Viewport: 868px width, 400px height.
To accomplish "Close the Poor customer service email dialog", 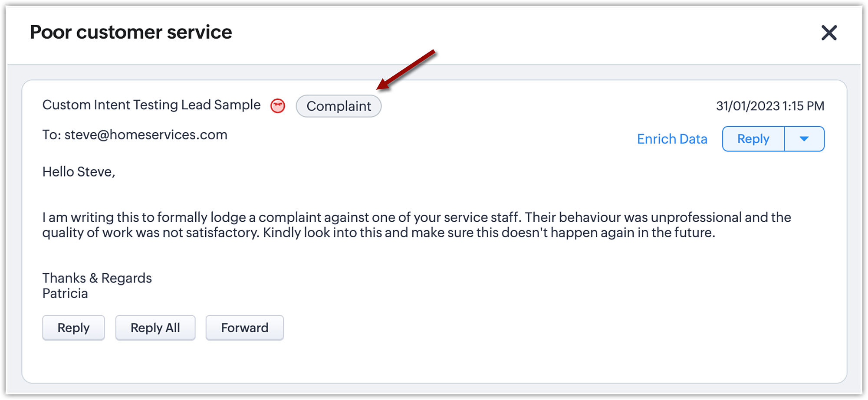I will (829, 33).
